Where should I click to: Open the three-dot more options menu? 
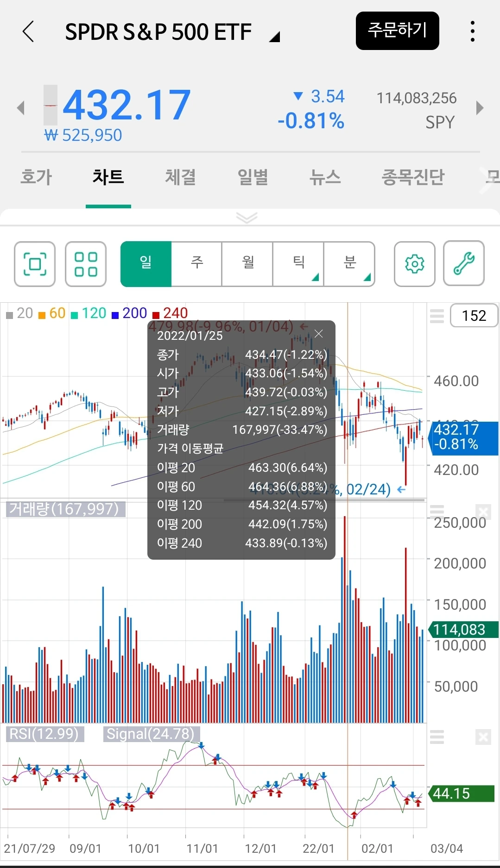click(x=472, y=31)
